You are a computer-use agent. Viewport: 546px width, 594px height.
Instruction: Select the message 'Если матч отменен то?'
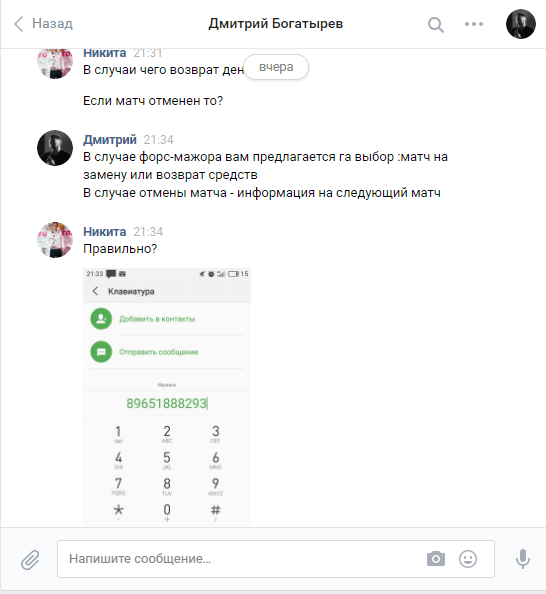pos(153,101)
